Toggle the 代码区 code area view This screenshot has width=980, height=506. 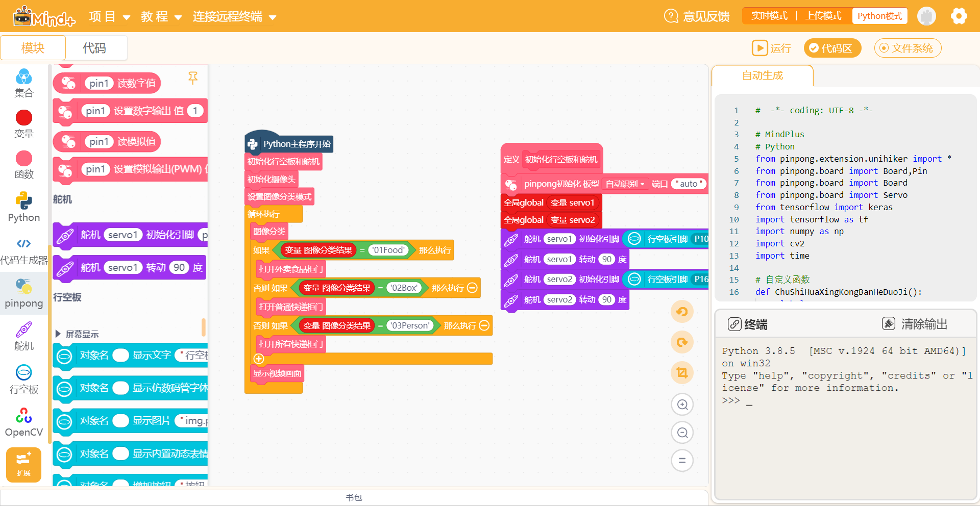tap(832, 48)
